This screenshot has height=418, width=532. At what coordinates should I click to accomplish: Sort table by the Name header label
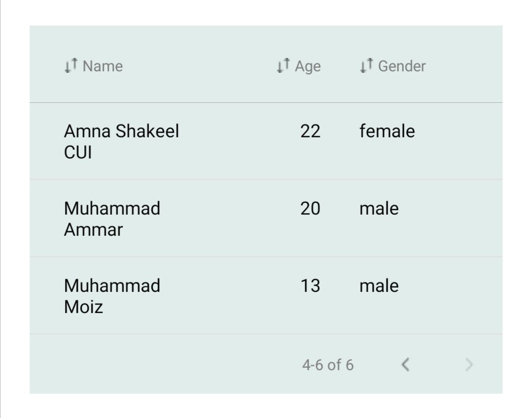point(102,66)
